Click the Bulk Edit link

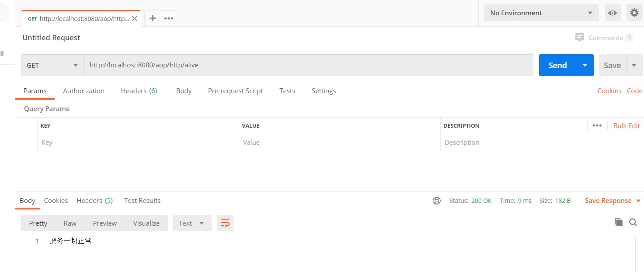(626, 126)
